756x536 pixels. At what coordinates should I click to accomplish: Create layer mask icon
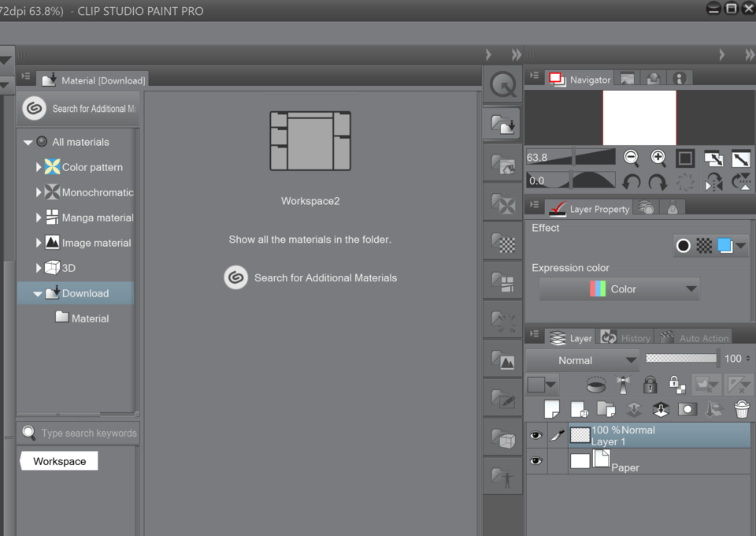click(x=687, y=409)
